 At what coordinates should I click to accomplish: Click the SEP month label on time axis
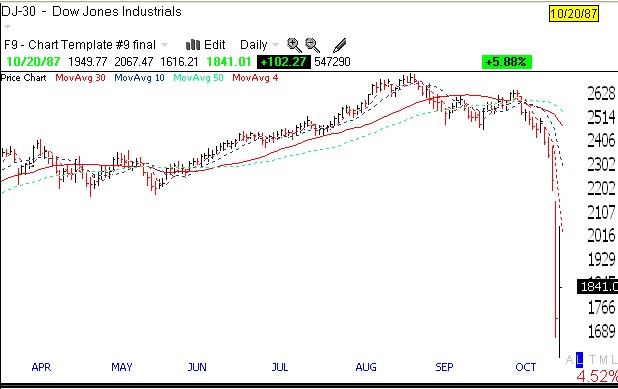[x=444, y=367]
